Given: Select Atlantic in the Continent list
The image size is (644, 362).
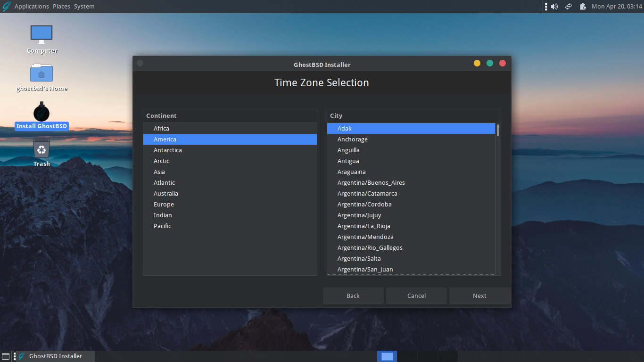Looking at the screenshot, I should tap(230, 183).
